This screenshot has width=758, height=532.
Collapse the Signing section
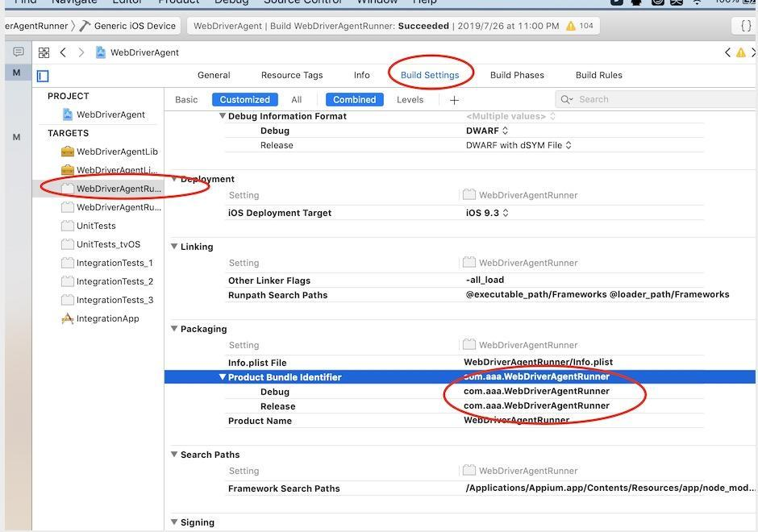pyautogui.click(x=174, y=522)
